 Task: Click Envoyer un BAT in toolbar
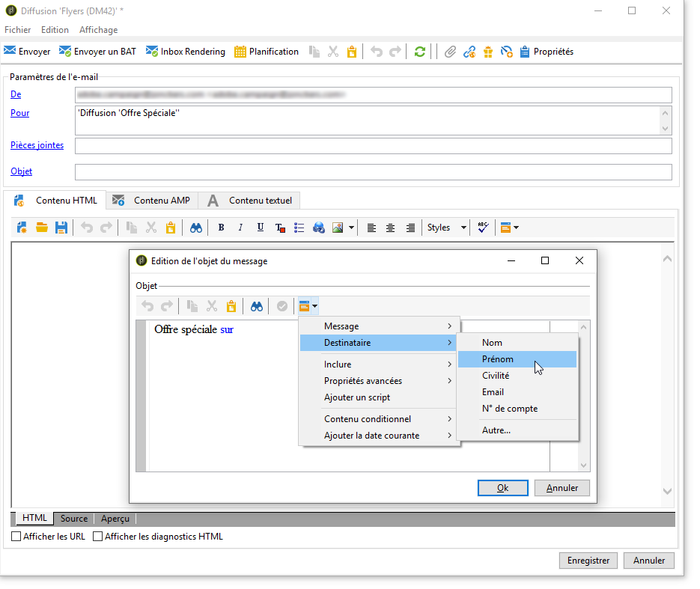pyautogui.click(x=97, y=52)
